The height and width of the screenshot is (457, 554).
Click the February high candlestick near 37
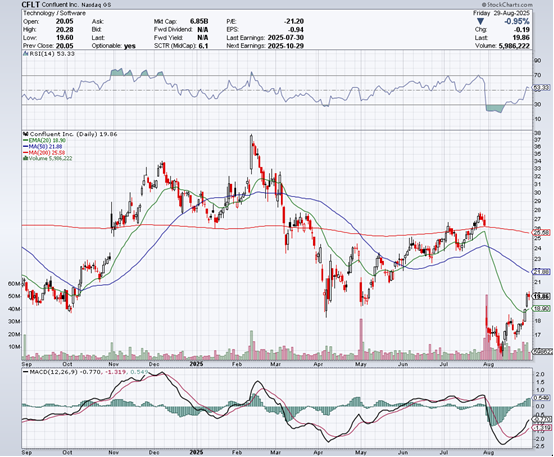coord(252,153)
